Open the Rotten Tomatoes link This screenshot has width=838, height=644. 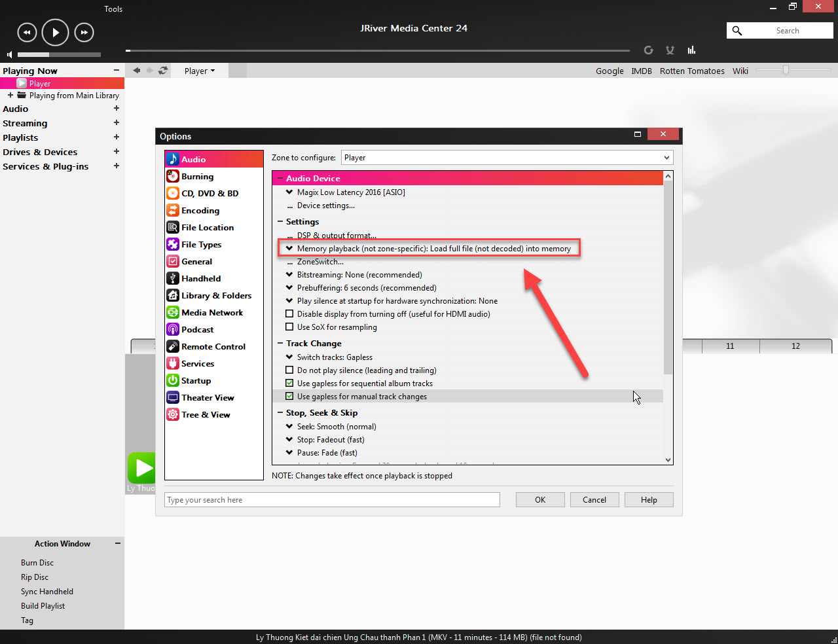point(692,71)
